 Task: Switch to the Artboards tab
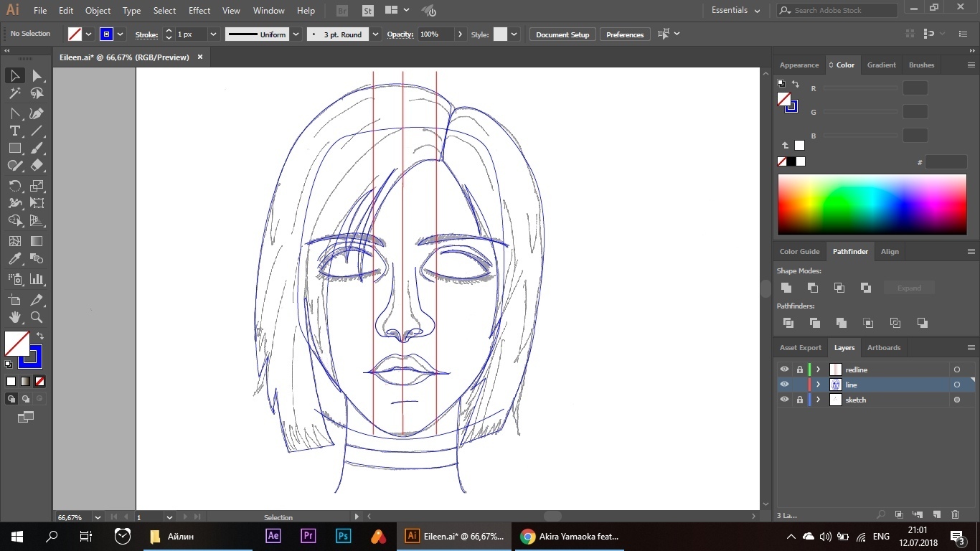click(x=883, y=347)
